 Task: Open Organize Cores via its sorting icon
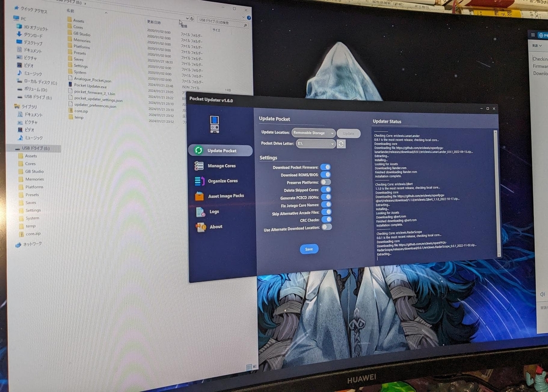pyautogui.click(x=199, y=181)
